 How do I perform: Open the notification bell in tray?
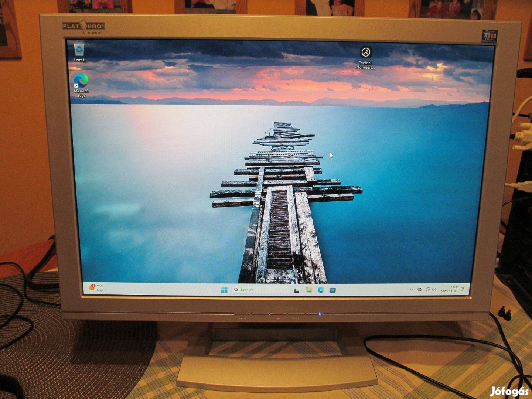[462, 289]
